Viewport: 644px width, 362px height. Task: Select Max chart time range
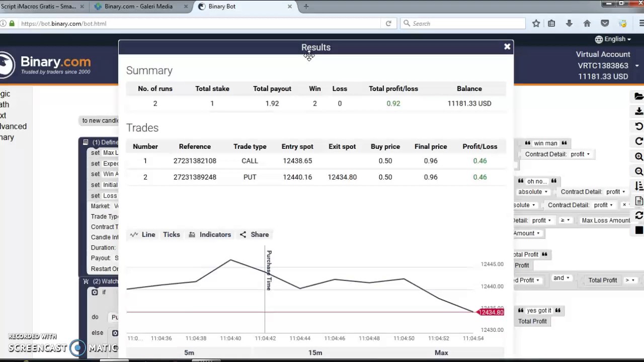click(x=441, y=352)
